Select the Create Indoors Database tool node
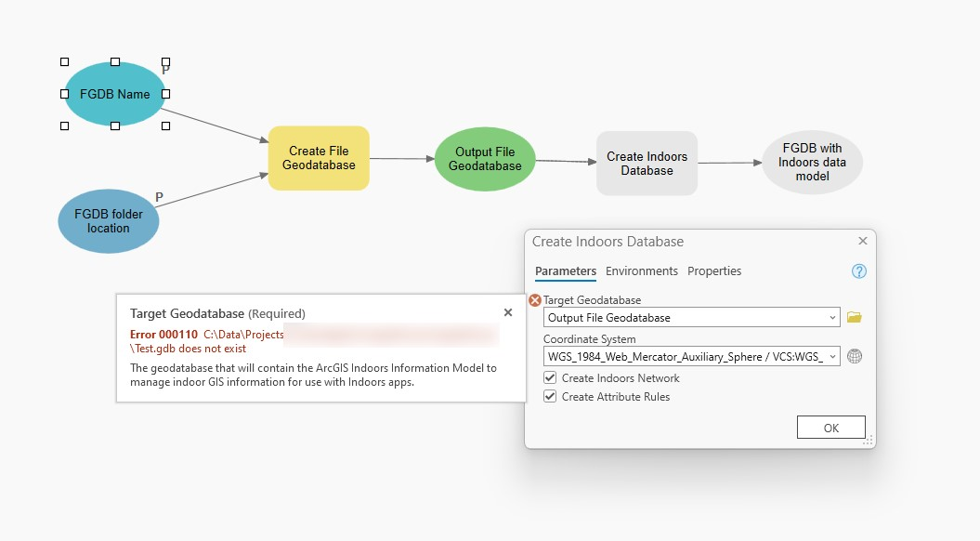 (x=647, y=164)
